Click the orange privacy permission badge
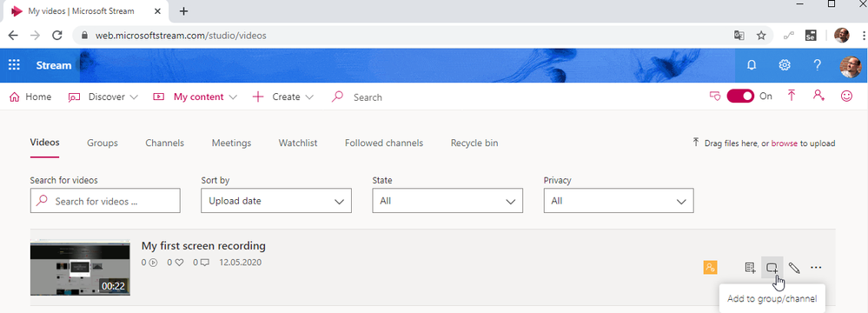The width and height of the screenshot is (868, 313). (710, 268)
